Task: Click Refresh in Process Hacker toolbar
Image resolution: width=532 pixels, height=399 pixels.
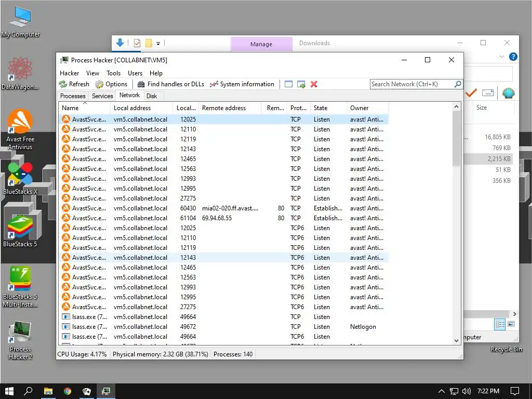Action: [x=74, y=84]
